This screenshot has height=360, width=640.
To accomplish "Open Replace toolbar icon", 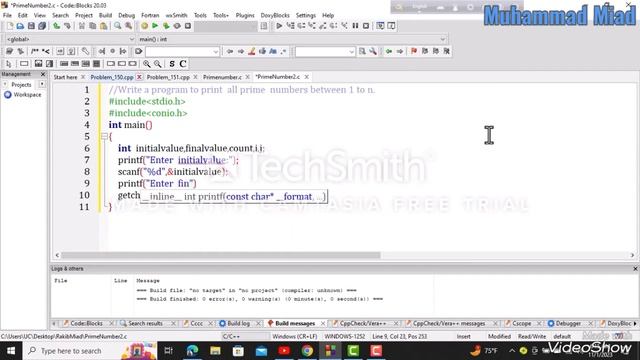I will [x=129, y=26].
